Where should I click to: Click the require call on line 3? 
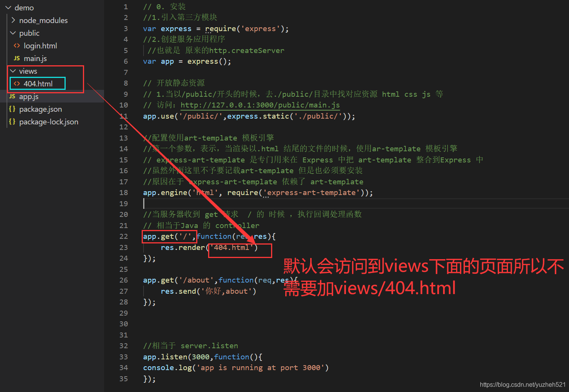point(220,29)
